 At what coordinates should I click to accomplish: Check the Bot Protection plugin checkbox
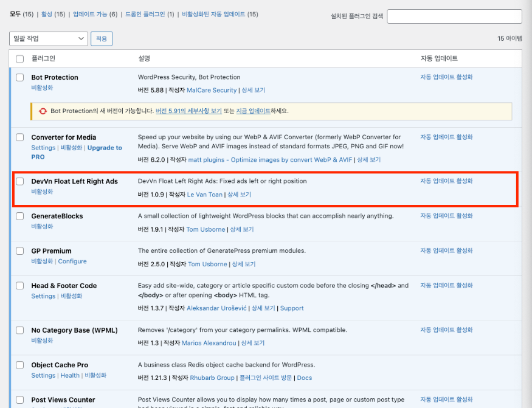tap(20, 78)
